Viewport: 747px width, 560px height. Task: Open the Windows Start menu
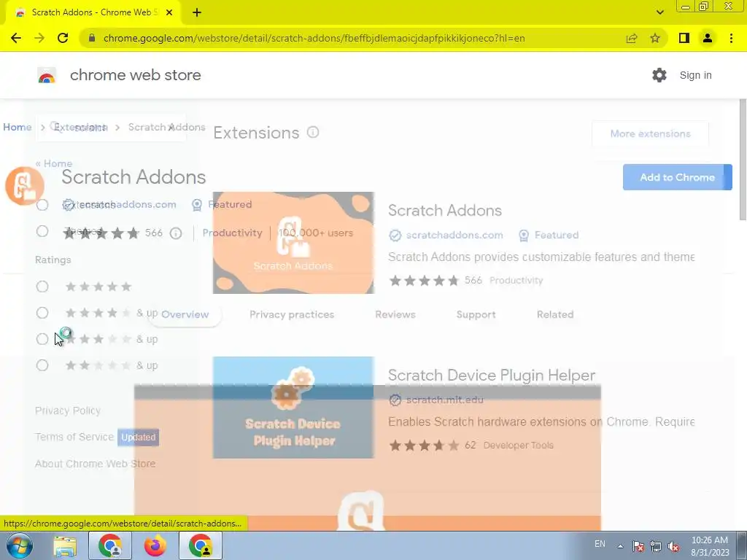(x=19, y=545)
